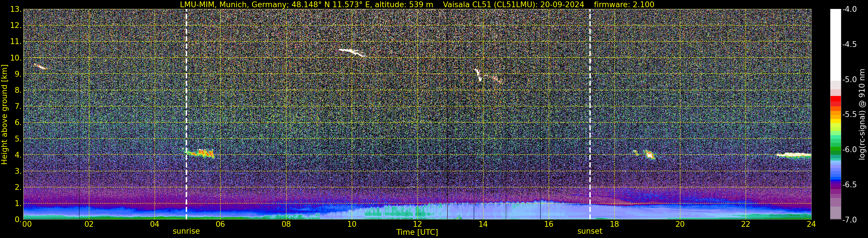Click the time axis tick label 20

pos(680,224)
